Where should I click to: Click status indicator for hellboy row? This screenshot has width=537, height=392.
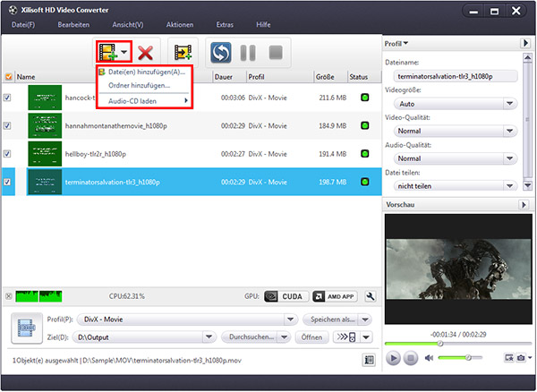365,154
